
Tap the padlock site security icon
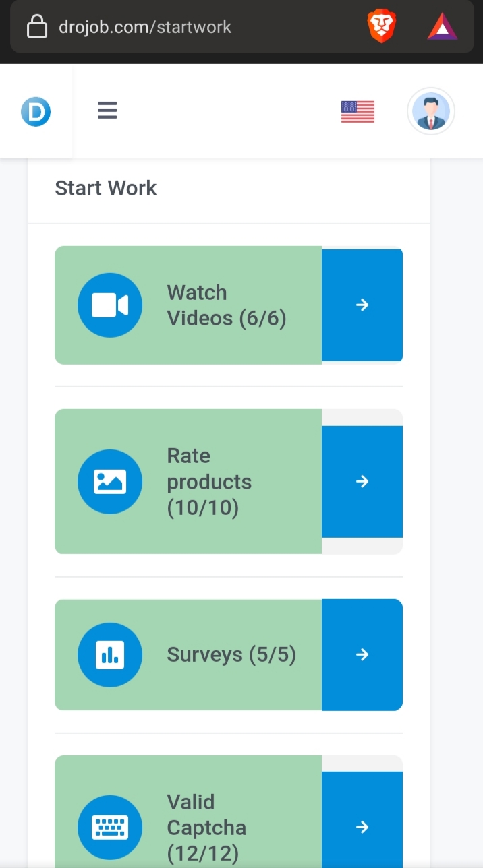pos(37,28)
